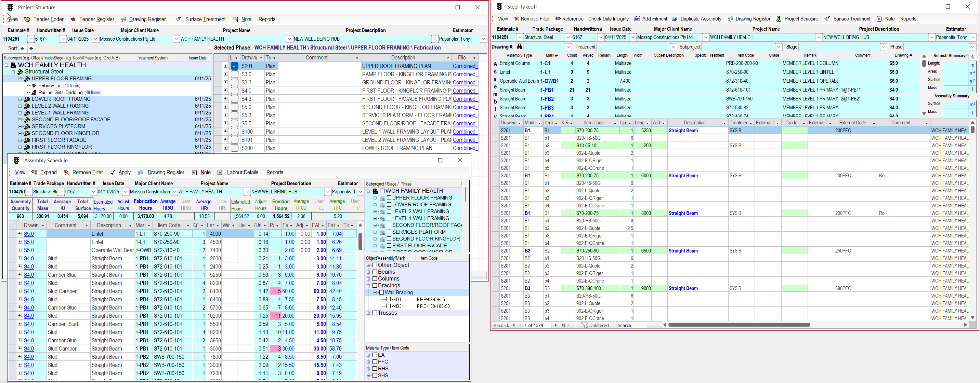Open the Stage filter dropdown in Steel Takeoff

(x=884, y=47)
